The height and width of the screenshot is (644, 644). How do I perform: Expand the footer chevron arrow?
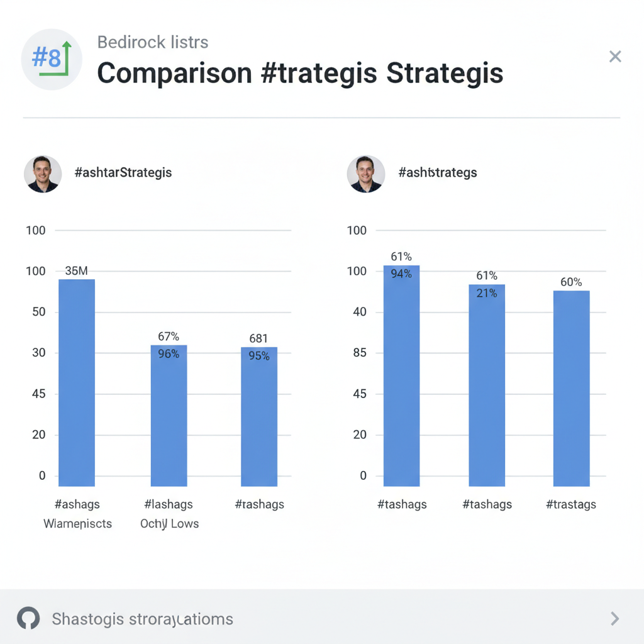(615, 619)
